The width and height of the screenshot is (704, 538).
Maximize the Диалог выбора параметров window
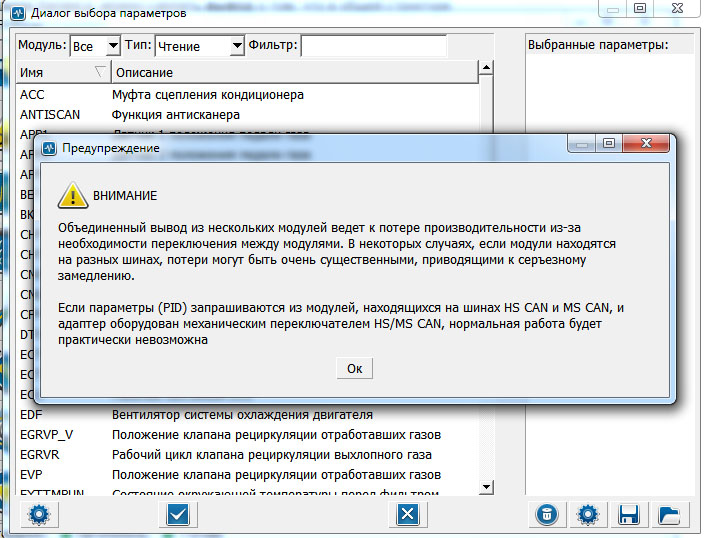click(640, 8)
